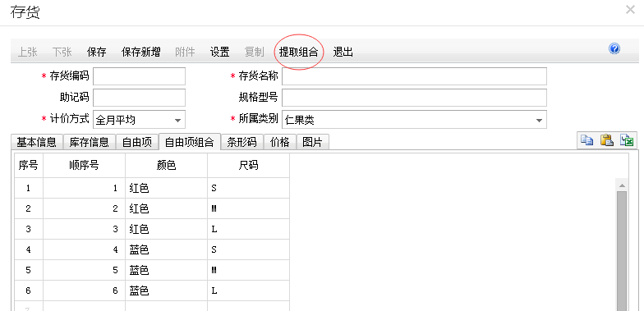Focus the 存货编码 input field
644x311 pixels.
pos(140,76)
